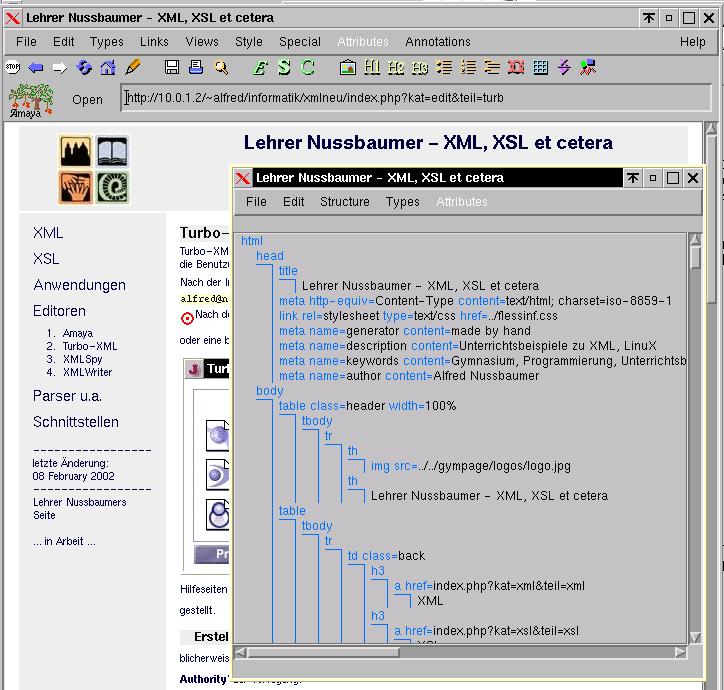Viewport: 724px width, 690px height.
Task: Open the Edit menu in structure window
Action: (294, 202)
